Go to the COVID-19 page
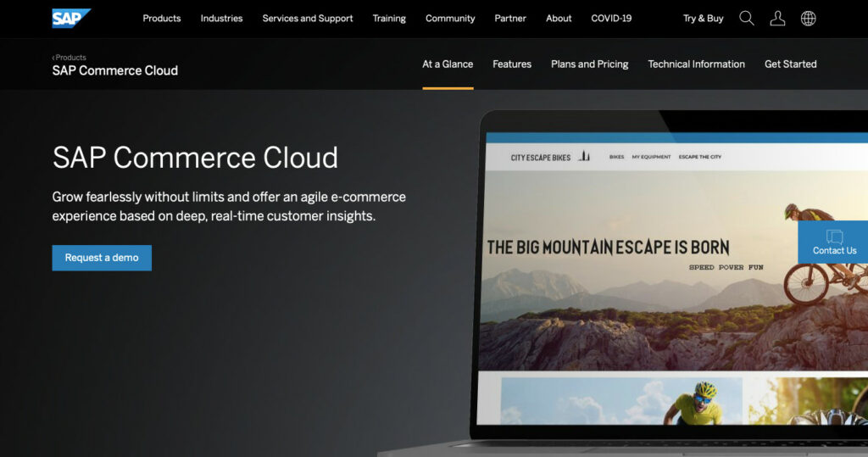This screenshot has height=457, width=868. click(611, 19)
